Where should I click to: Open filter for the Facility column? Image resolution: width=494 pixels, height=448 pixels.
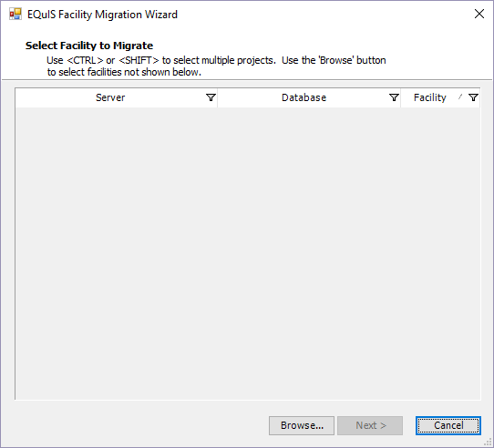point(473,97)
